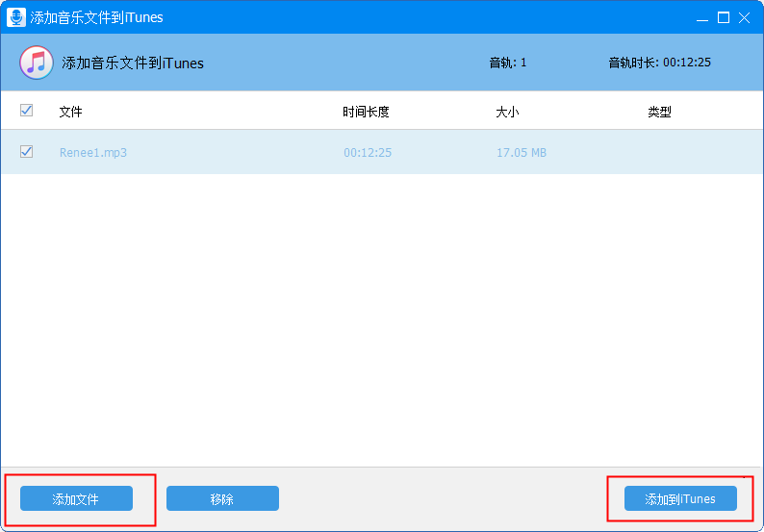Click the iTunes music note icon
Screen dimensions: 764x532
[x=36, y=63]
